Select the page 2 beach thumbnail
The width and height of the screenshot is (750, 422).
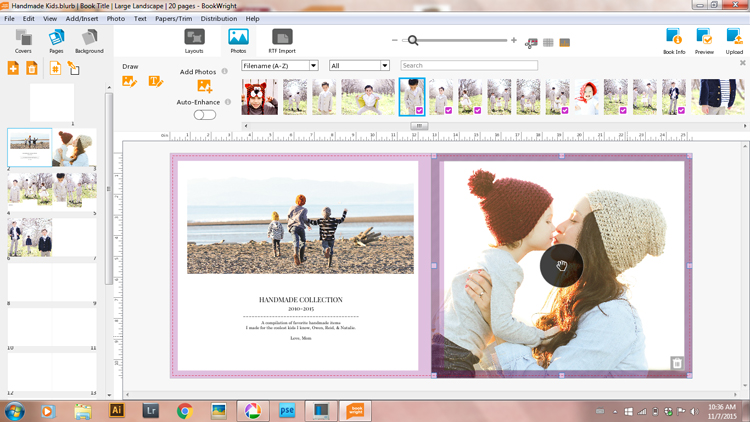(x=30, y=147)
